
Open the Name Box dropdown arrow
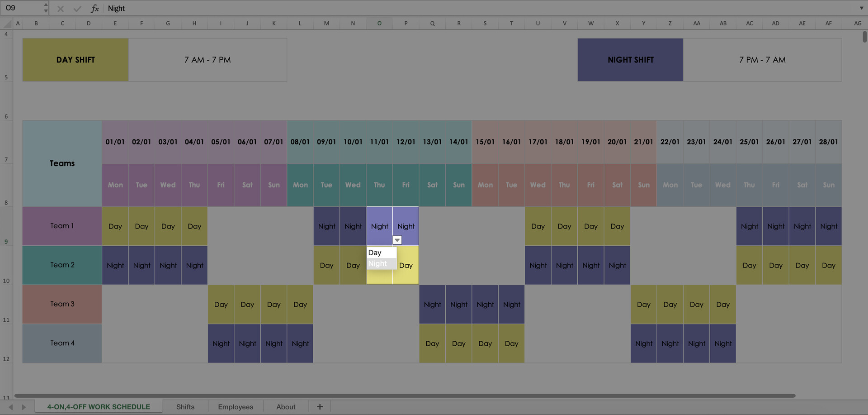click(45, 11)
